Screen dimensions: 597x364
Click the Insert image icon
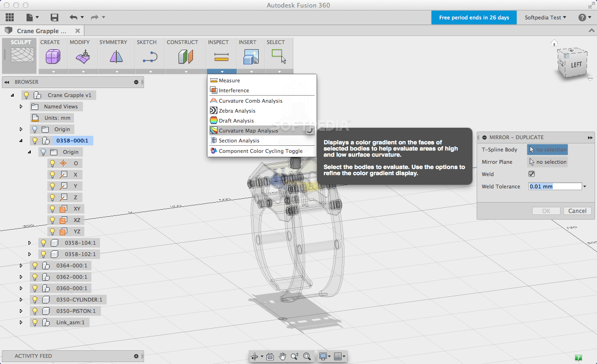pyautogui.click(x=251, y=57)
